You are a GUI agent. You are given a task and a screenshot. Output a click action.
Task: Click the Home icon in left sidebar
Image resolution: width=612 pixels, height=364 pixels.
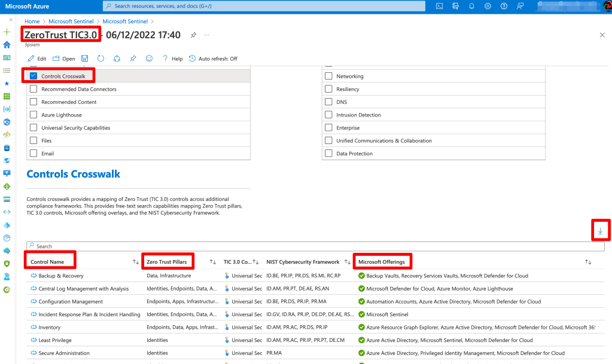7,45
